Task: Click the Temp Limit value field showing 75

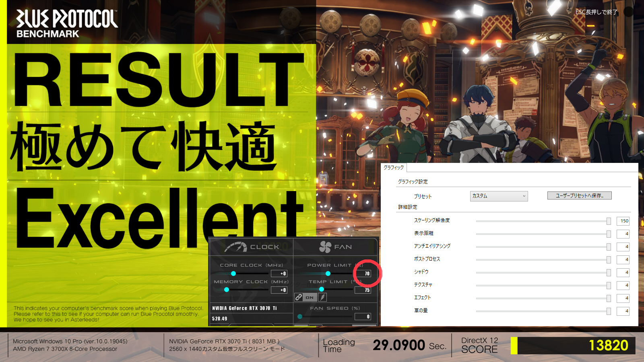Action: [363, 290]
